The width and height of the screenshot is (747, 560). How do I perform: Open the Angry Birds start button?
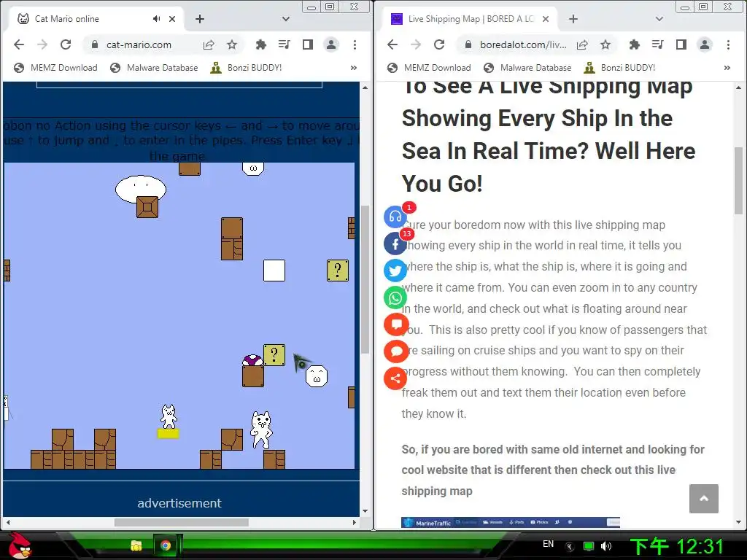click(x=19, y=545)
